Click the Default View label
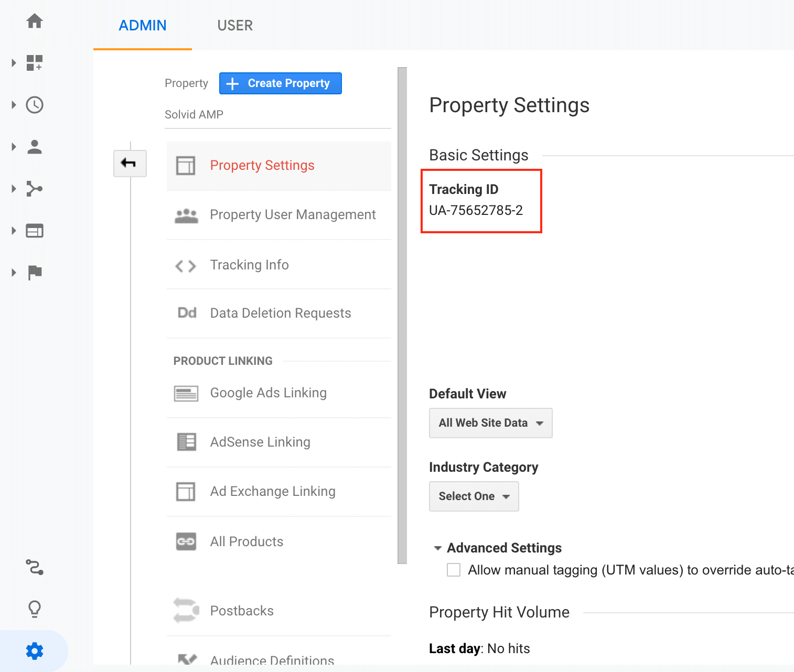This screenshot has height=672, width=794. [x=468, y=394]
